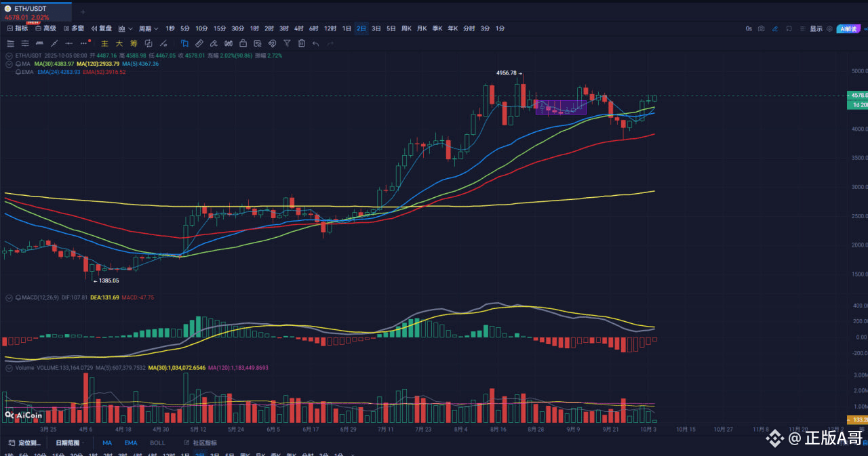Open the filter funnel tool
This screenshot has width=868, height=456.
[x=287, y=43]
